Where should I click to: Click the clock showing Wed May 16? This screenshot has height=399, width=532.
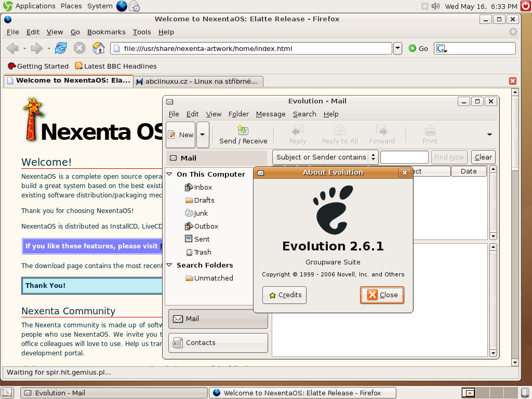tap(481, 6)
